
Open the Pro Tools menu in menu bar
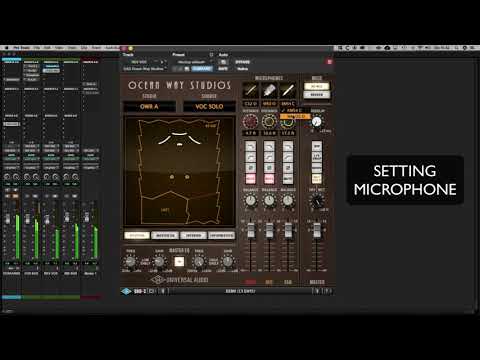(x=22, y=48)
